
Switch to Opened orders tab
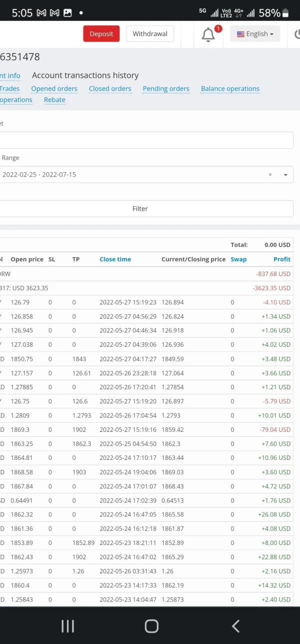[54, 89]
